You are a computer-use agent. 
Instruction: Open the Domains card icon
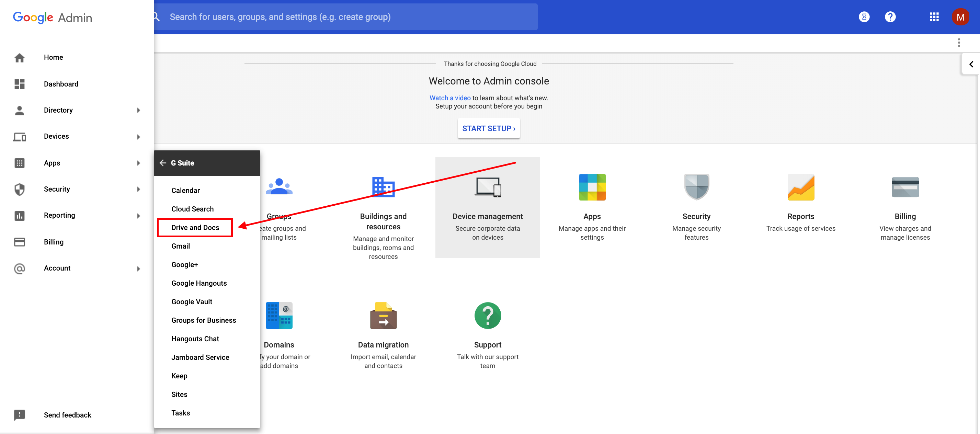click(x=279, y=315)
